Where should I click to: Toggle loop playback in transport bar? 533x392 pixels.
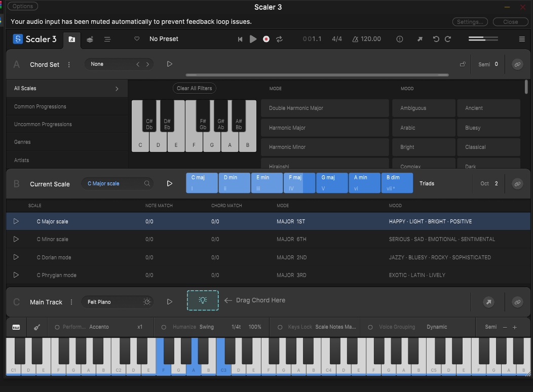click(x=279, y=39)
